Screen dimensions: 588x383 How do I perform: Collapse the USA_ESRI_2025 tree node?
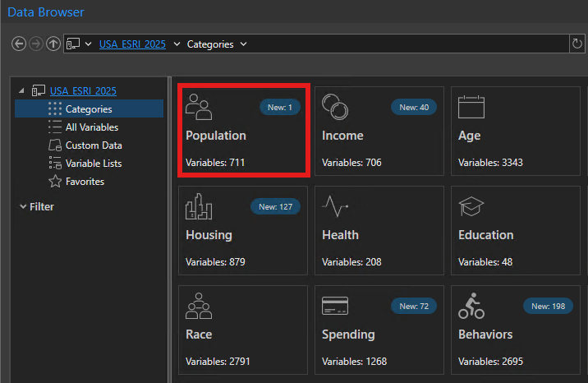pyautogui.click(x=21, y=90)
